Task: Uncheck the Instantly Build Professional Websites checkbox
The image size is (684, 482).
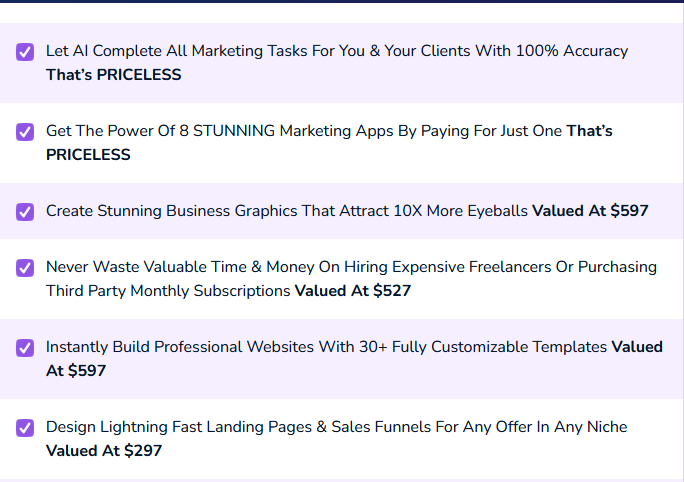Action: [x=26, y=348]
